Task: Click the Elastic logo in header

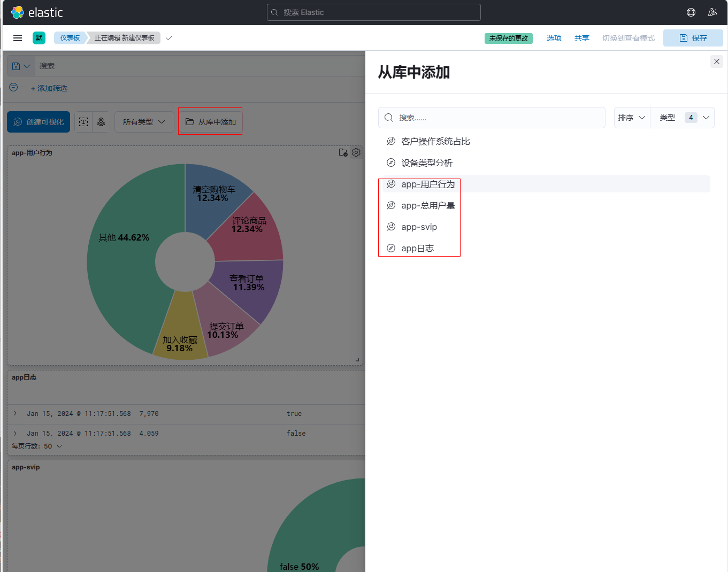Action: coord(36,12)
